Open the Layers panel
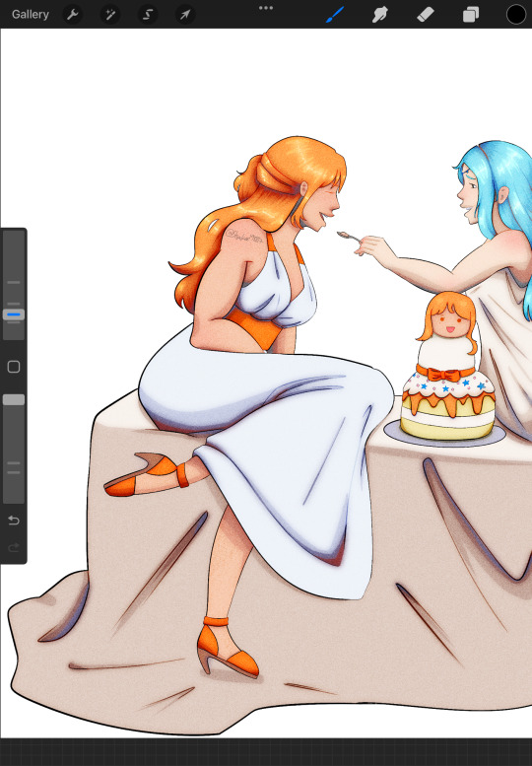Viewport: 532px width, 766px height. [471, 15]
